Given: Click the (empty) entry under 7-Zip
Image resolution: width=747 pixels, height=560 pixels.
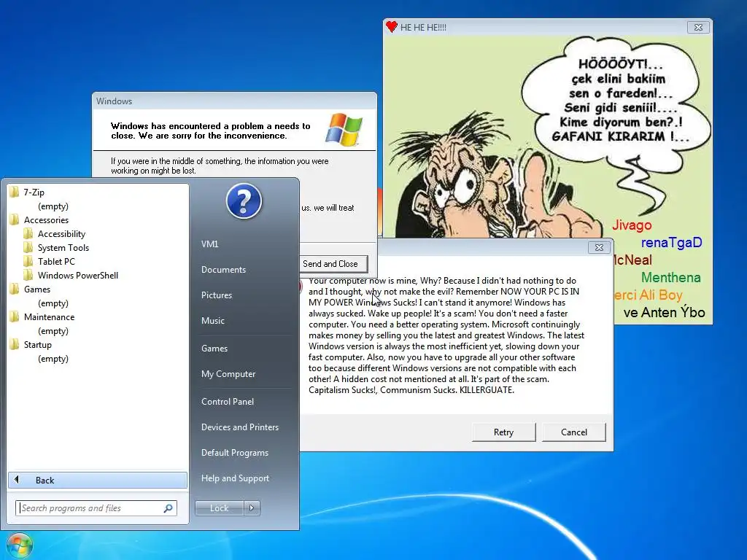Looking at the screenshot, I should coord(53,206).
